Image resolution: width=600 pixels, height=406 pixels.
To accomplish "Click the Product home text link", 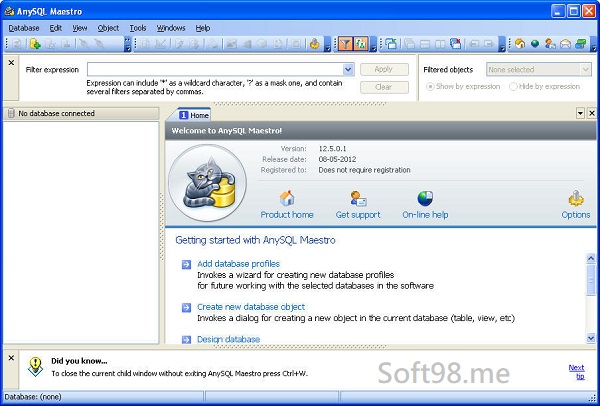I will (287, 215).
